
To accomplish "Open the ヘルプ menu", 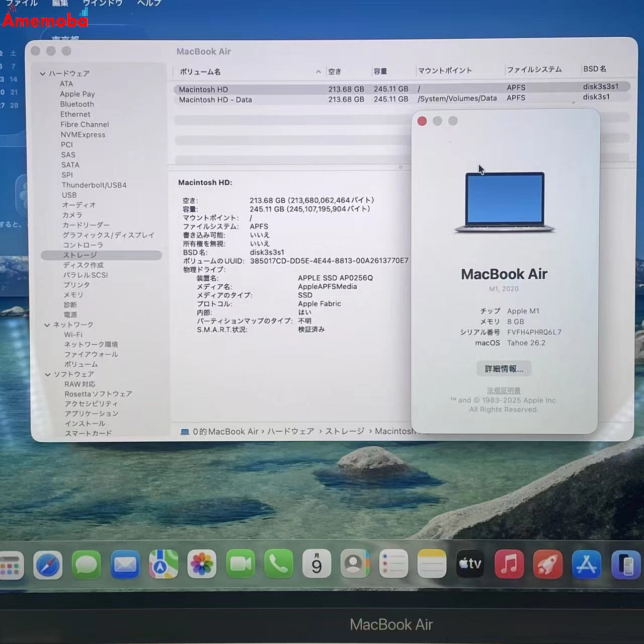I will (x=148, y=4).
